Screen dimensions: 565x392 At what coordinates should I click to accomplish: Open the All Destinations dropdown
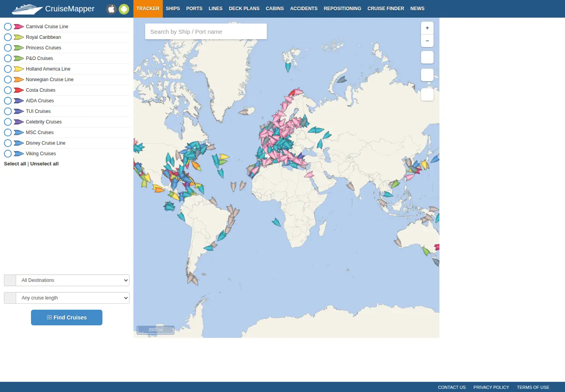73,280
